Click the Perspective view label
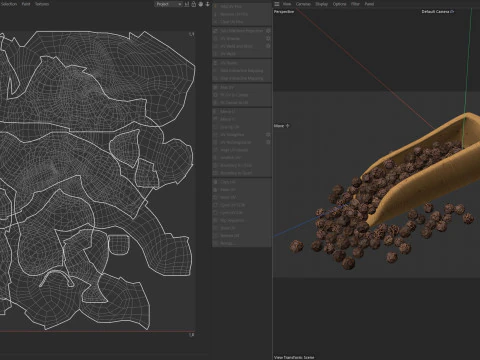This screenshot has height=360, width=480. click(x=284, y=12)
